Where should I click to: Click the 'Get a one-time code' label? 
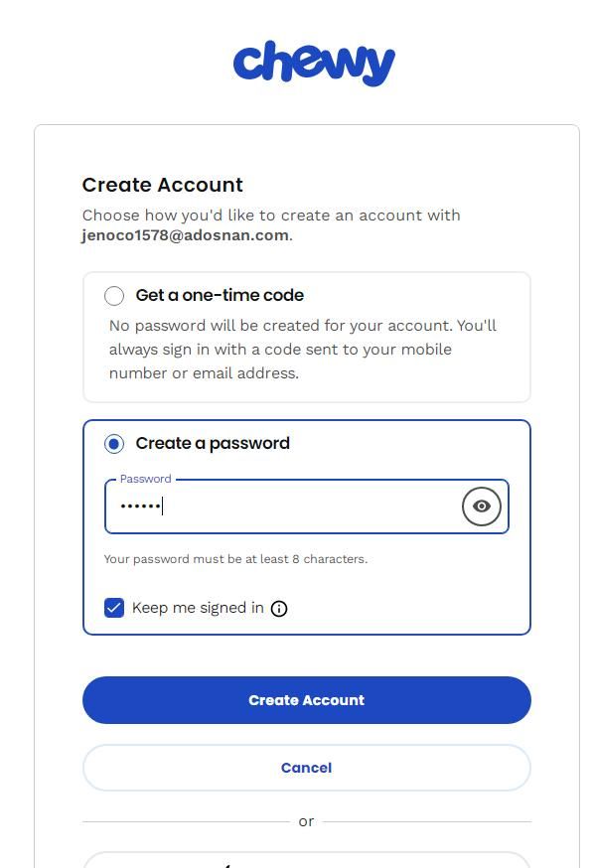[220, 296]
